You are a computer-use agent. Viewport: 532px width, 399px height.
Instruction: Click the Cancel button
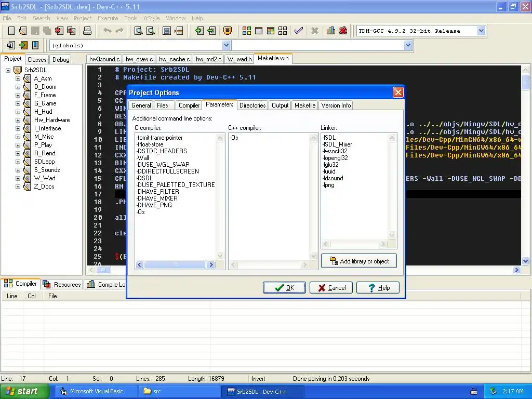pyautogui.click(x=331, y=288)
